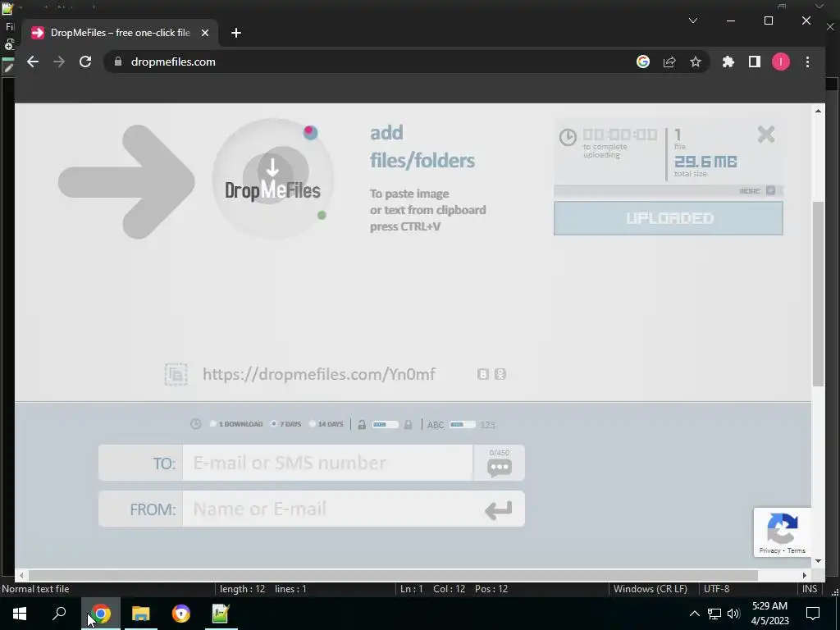This screenshot has width=840, height=630.
Task: Share the link via Odnoklassniki icon
Action: (x=500, y=374)
